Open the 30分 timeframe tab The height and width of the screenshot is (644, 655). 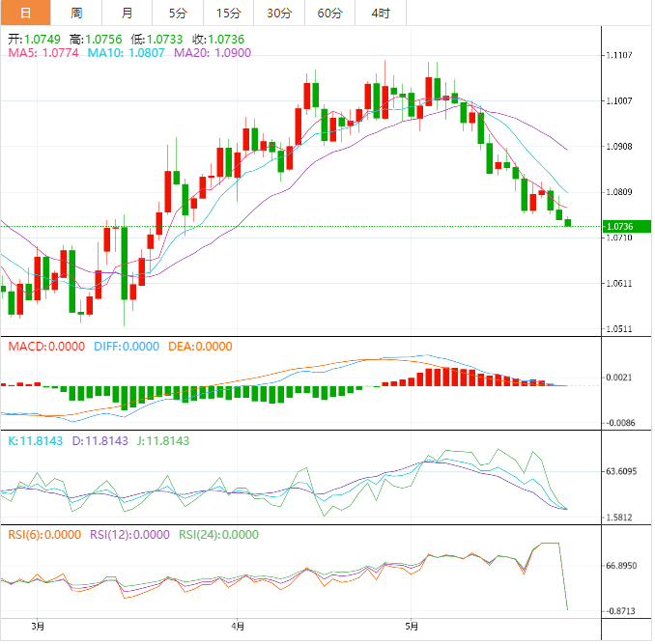279,13
